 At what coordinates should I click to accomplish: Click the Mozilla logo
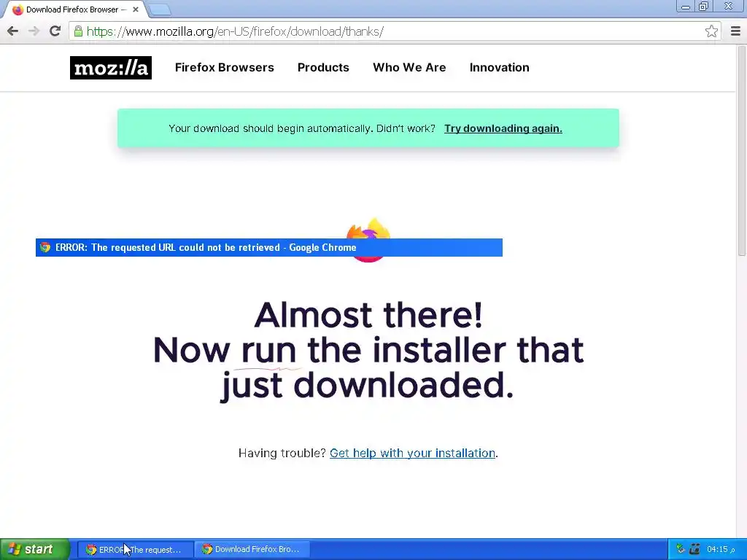coord(111,68)
